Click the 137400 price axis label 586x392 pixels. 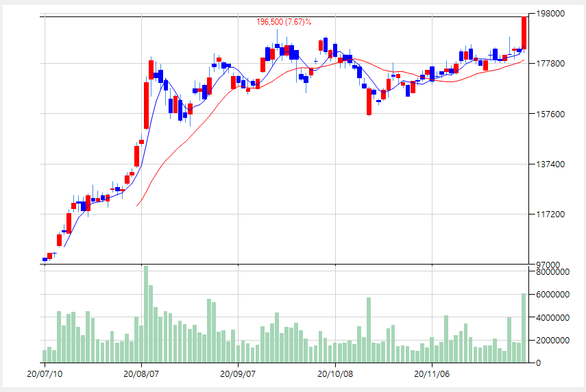[x=550, y=164]
